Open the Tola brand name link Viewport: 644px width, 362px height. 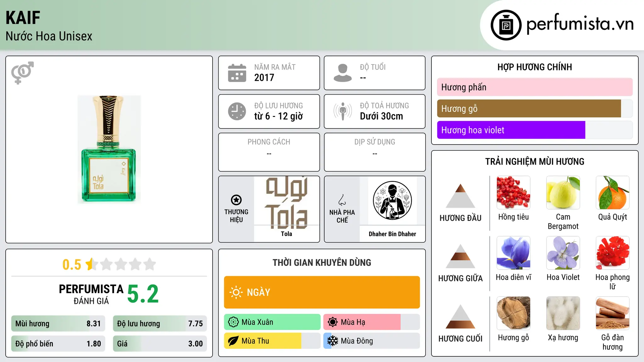[286, 234]
